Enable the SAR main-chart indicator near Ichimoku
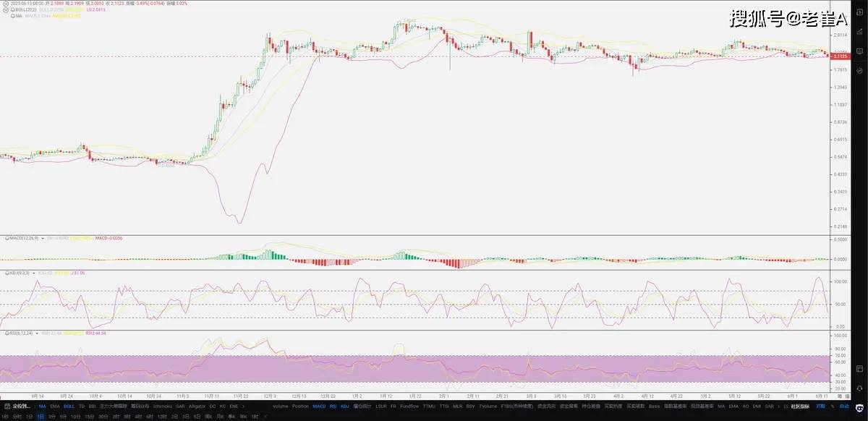This screenshot has height=421, width=868. [180, 407]
